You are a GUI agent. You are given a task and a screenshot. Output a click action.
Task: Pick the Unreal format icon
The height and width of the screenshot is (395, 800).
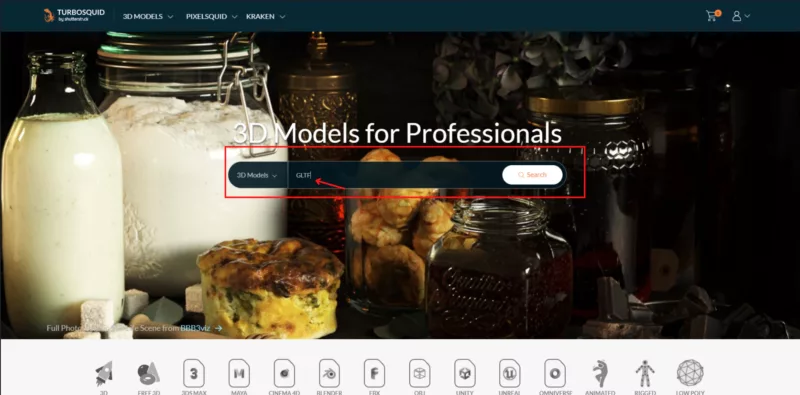pyautogui.click(x=510, y=374)
